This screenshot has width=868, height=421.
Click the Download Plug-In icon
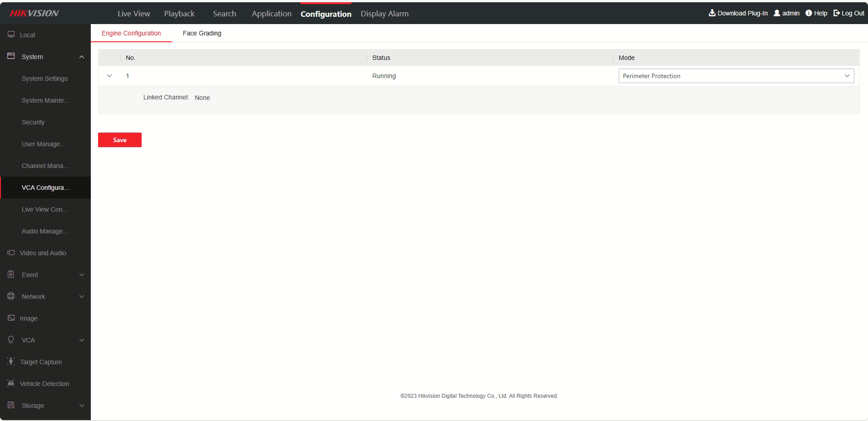click(x=712, y=13)
